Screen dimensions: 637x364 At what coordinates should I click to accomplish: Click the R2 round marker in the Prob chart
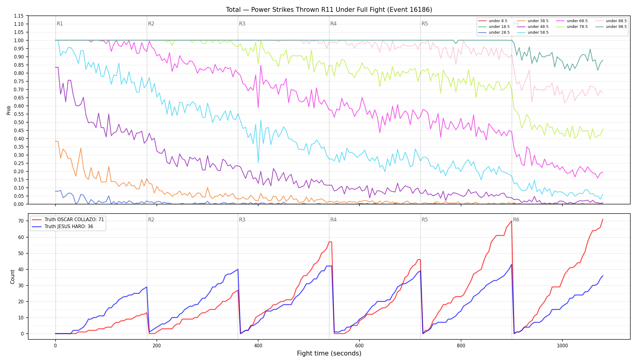[x=151, y=24]
